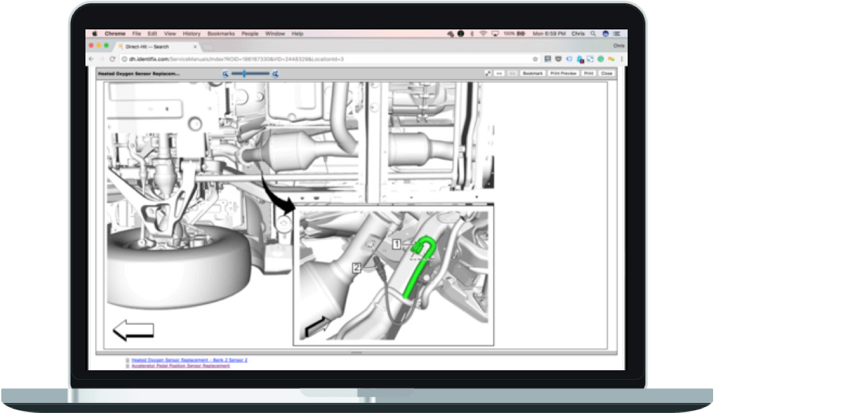The image size is (868, 413).
Task: Open the Hangouts extension icon in Chrome toolbar
Action: tap(612, 58)
